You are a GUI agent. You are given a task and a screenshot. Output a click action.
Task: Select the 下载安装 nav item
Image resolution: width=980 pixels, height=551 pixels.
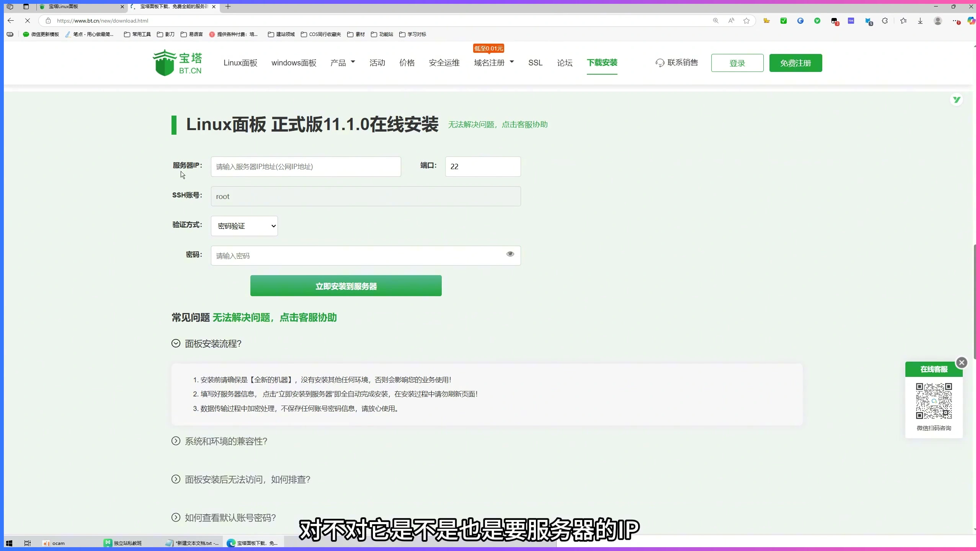tap(602, 63)
